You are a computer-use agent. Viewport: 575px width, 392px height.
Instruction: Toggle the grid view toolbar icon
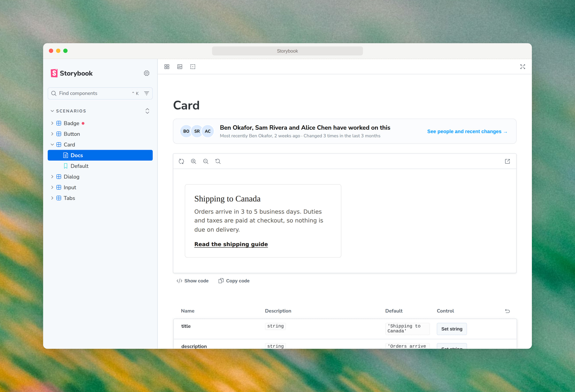tap(167, 67)
